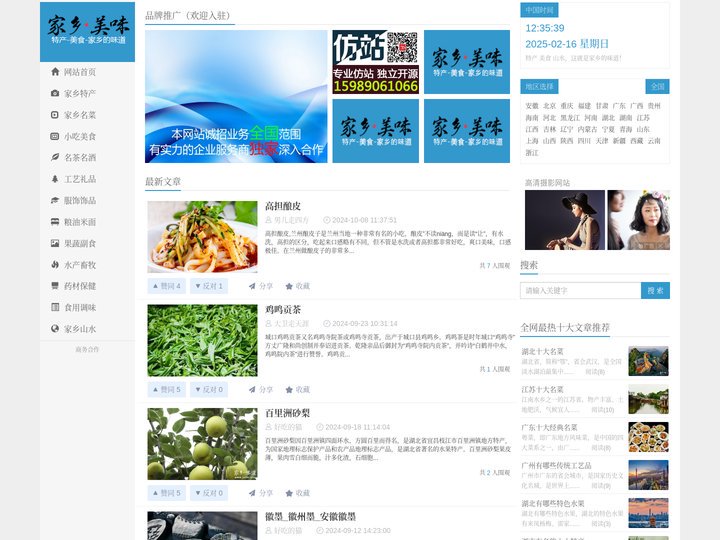The height and width of the screenshot is (540, 720).
Task: Open the 鸡鸣贡茶 tea leaves photo
Action: [202, 340]
